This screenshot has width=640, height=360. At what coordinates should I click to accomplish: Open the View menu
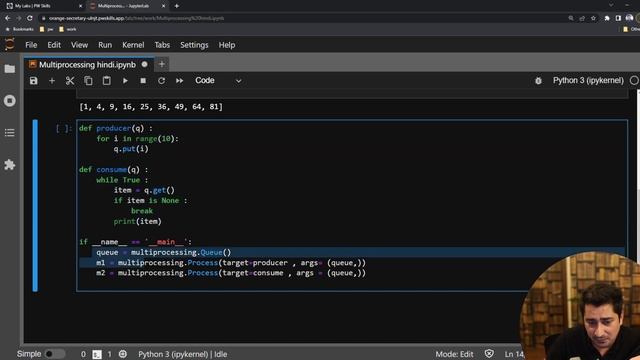coord(79,45)
